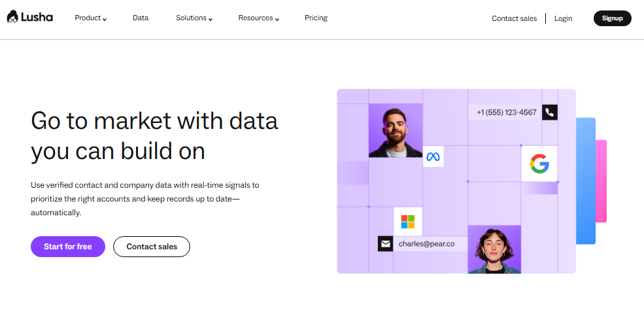This screenshot has height=316, width=644.
Task: Click the email charles@pear.co
Action: pos(426,243)
